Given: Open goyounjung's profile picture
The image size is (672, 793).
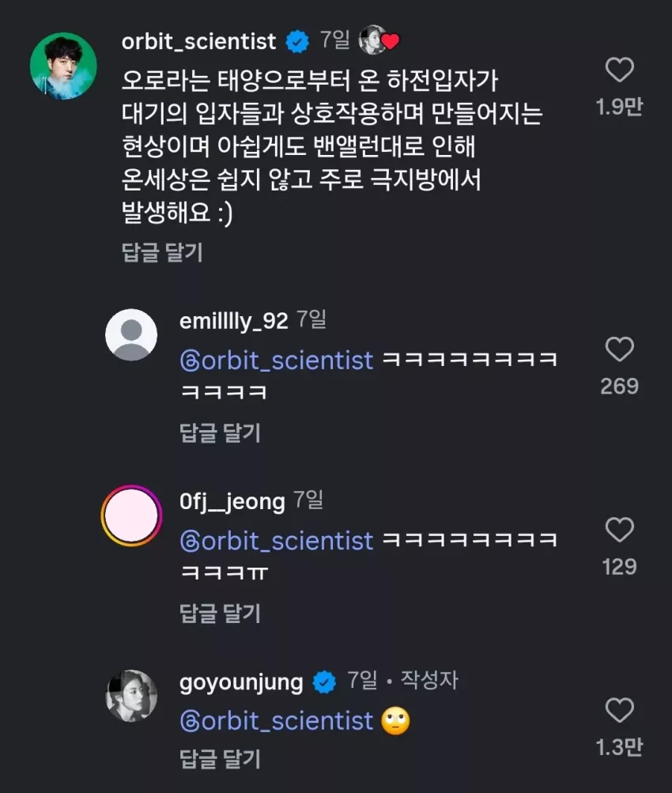Looking at the screenshot, I should pos(131,696).
